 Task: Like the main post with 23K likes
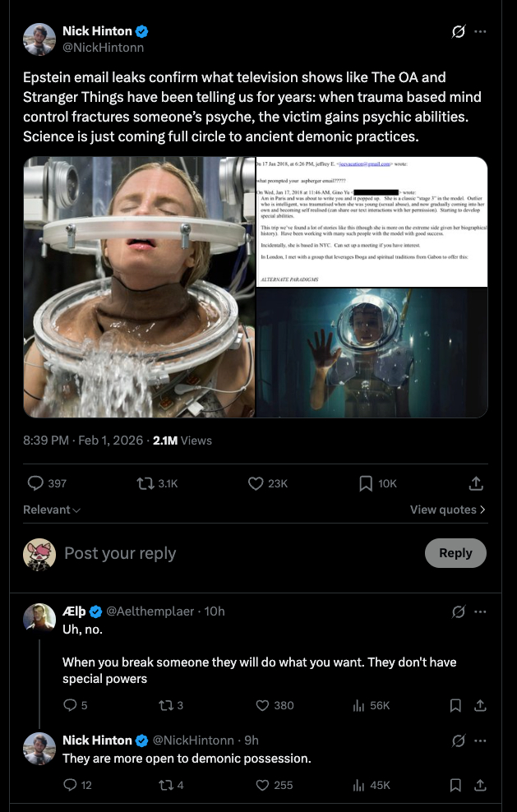pyautogui.click(x=256, y=483)
